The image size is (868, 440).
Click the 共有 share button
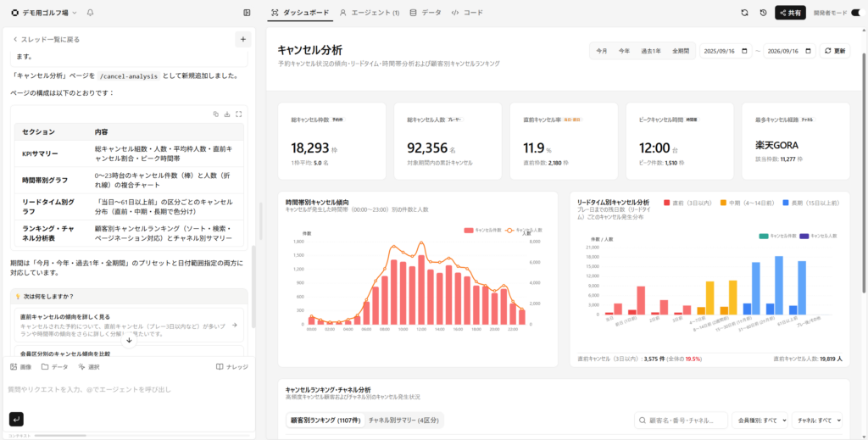tap(790, 12)
